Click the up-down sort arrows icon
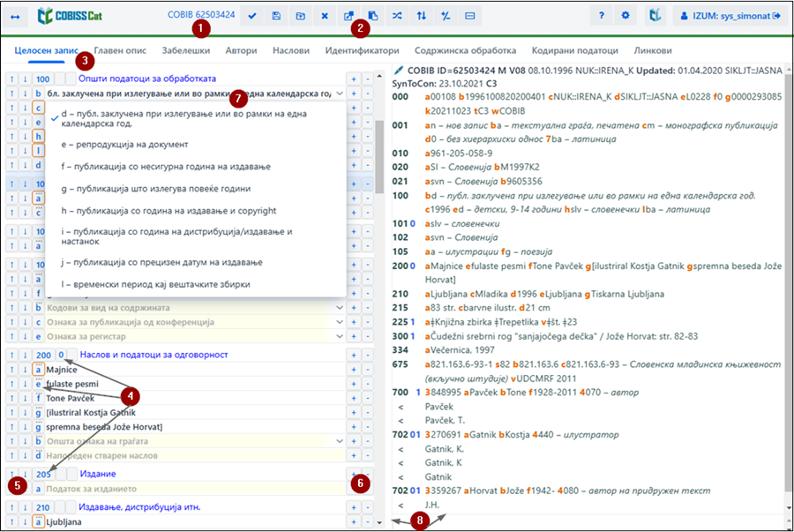Viewport: 794px width, 532px height. (x=422, y=16)
